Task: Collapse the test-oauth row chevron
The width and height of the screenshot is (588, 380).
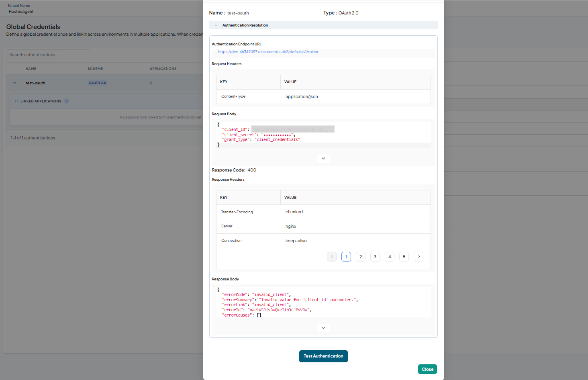Action: click(x=14, y=83)
